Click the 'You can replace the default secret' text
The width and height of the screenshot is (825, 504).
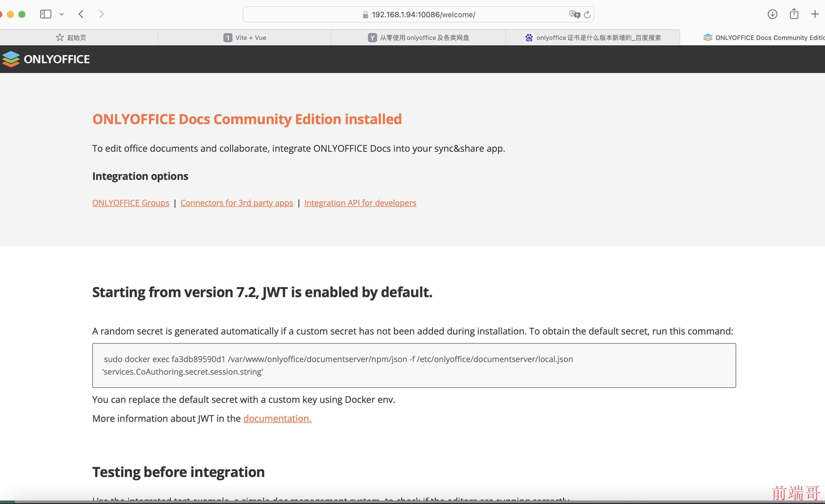(244, 400)
